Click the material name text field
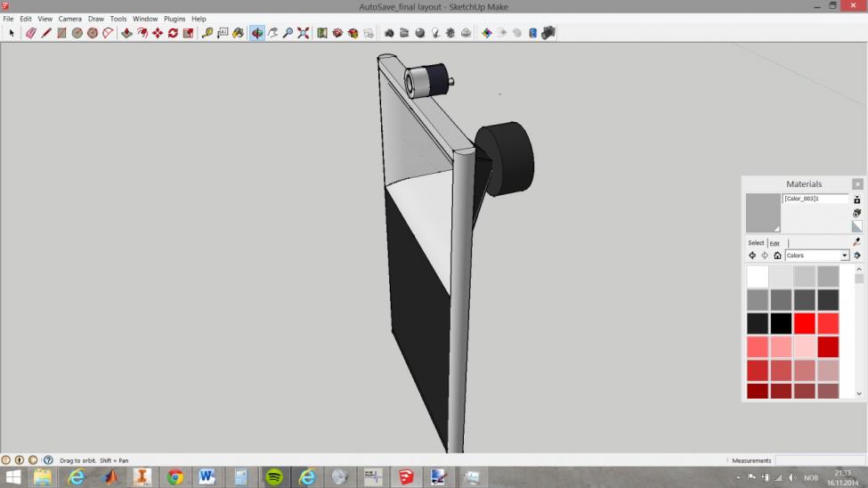Screen dimensions: 868x488 (x=815, y=199)
